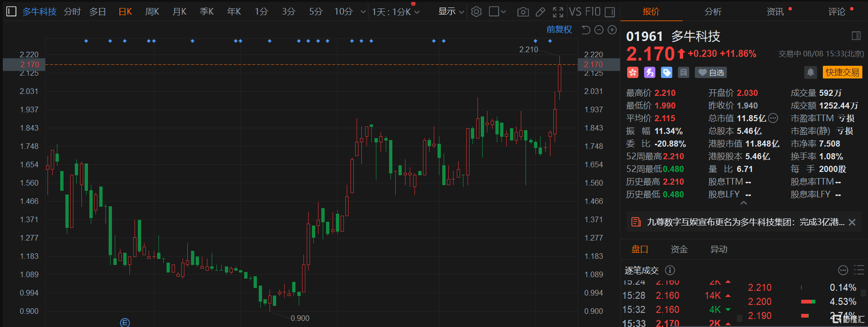The height and width of the screenshot is (327, 868).
Task: Click stock code 01961
Action: coord(645,36)
